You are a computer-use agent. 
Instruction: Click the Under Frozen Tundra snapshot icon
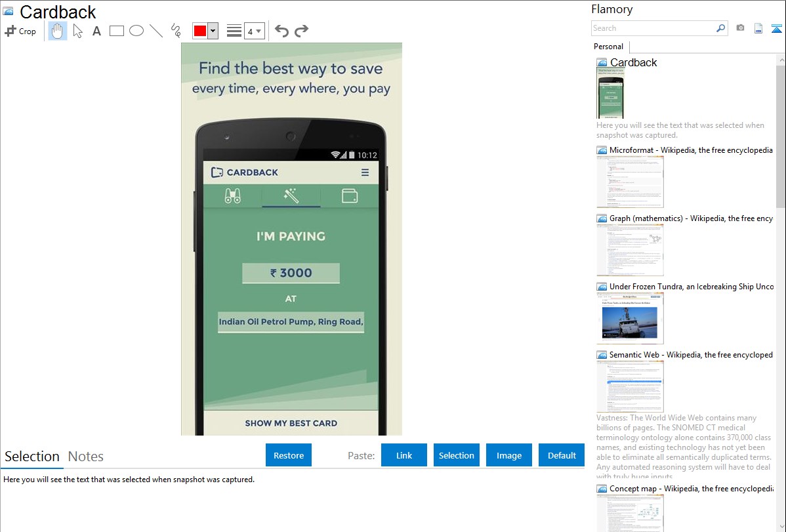pyautogui.click(x=602, y=287)
